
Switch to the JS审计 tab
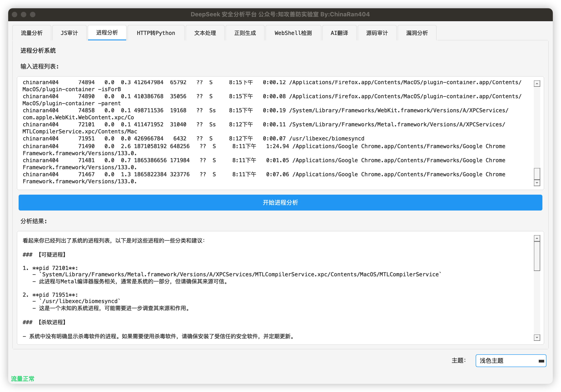(x=69, y=33)
